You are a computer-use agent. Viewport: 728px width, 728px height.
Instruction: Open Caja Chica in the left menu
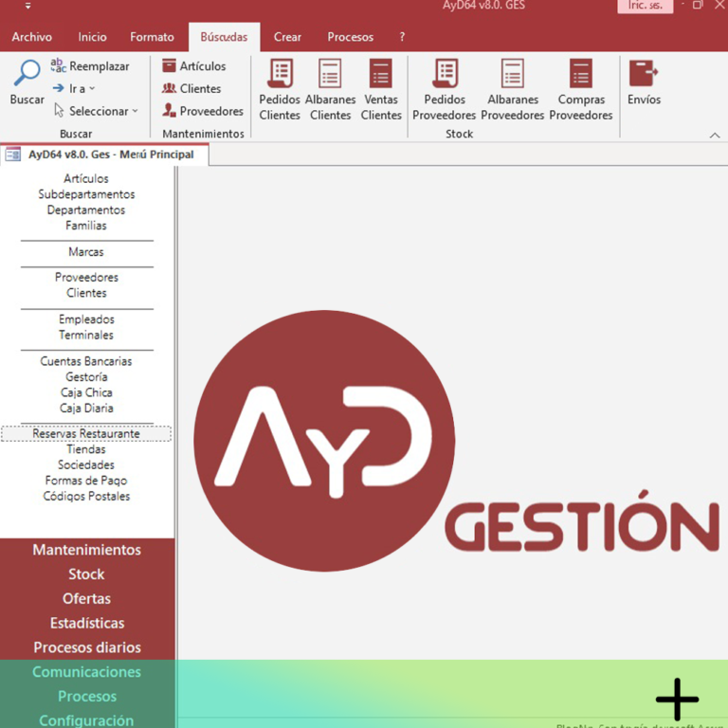coord(86,392)
